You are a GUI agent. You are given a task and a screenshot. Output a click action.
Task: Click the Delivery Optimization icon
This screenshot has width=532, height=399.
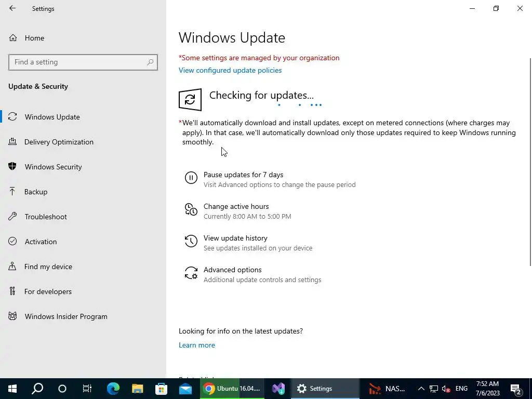[12, 141]
